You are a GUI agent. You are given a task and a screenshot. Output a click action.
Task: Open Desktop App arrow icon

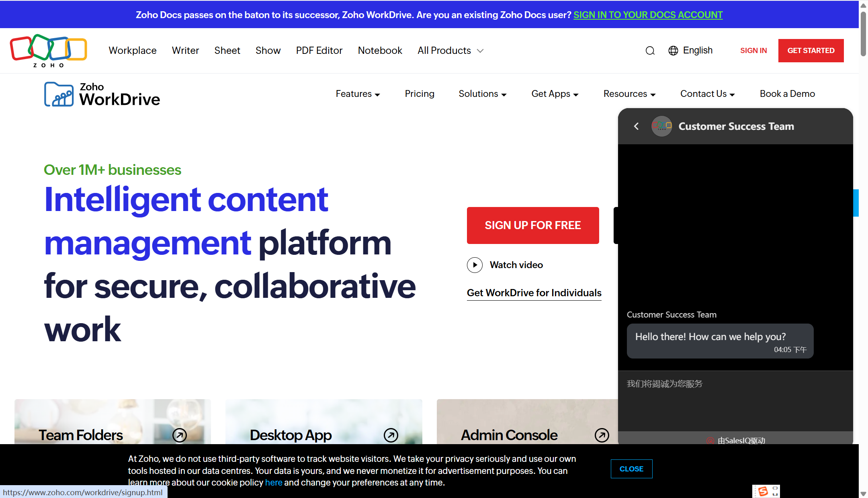(391, 435)
